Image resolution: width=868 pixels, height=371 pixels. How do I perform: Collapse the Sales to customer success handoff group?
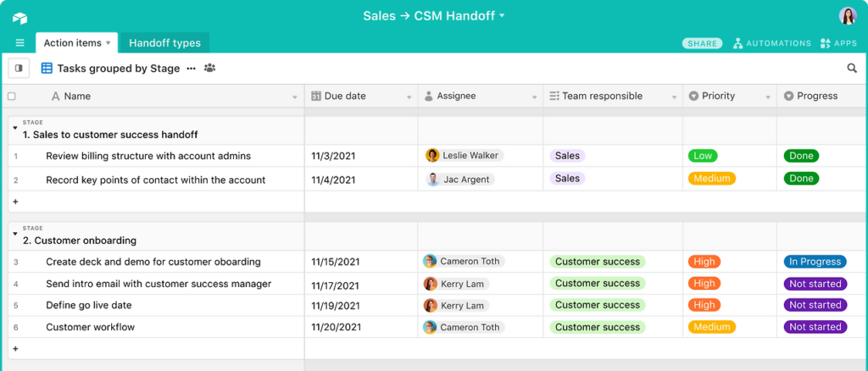[x=15, y=128]
